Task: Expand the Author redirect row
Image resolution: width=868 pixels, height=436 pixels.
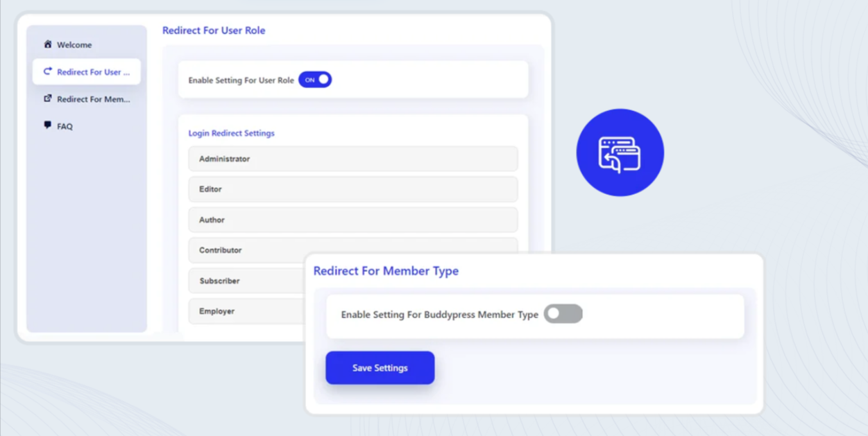Action: (x=352, y=220)
